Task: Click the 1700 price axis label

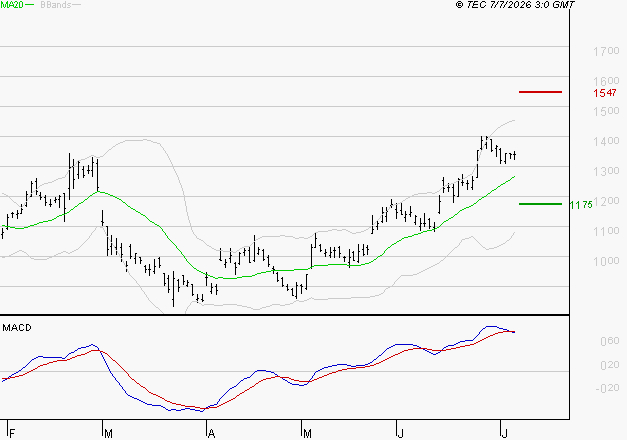Action: (x=606, y=51)
